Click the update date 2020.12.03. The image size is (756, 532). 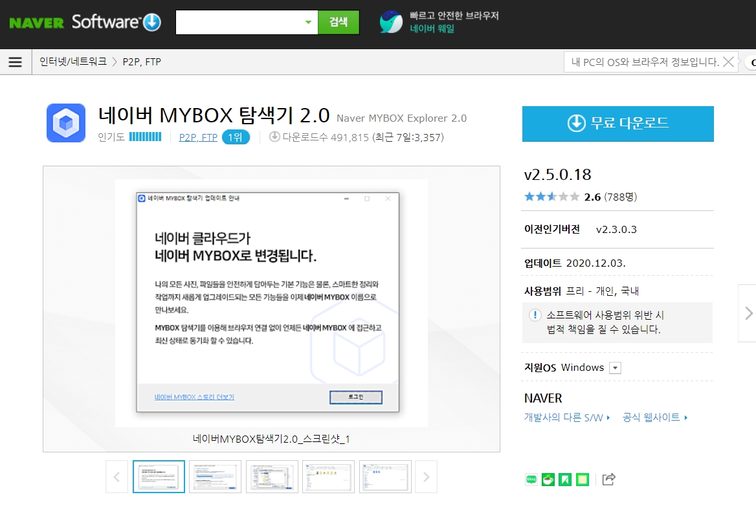[596, 263]
